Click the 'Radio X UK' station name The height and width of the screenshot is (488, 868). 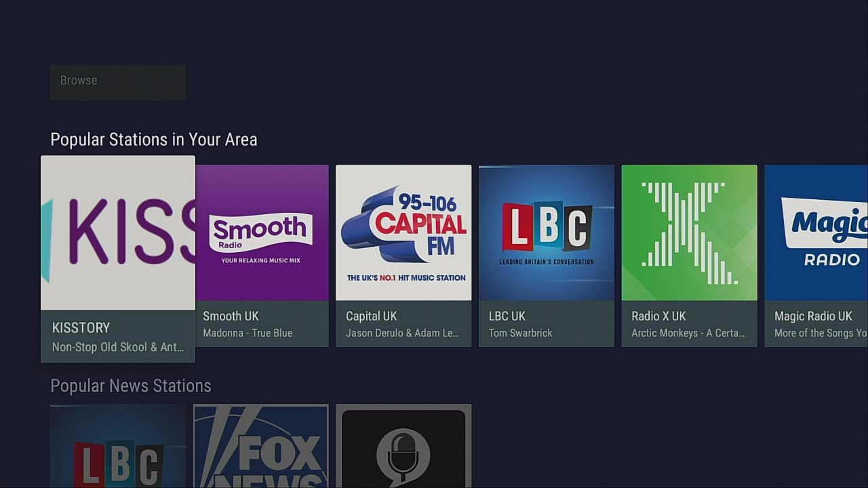(x=659, y=316)
